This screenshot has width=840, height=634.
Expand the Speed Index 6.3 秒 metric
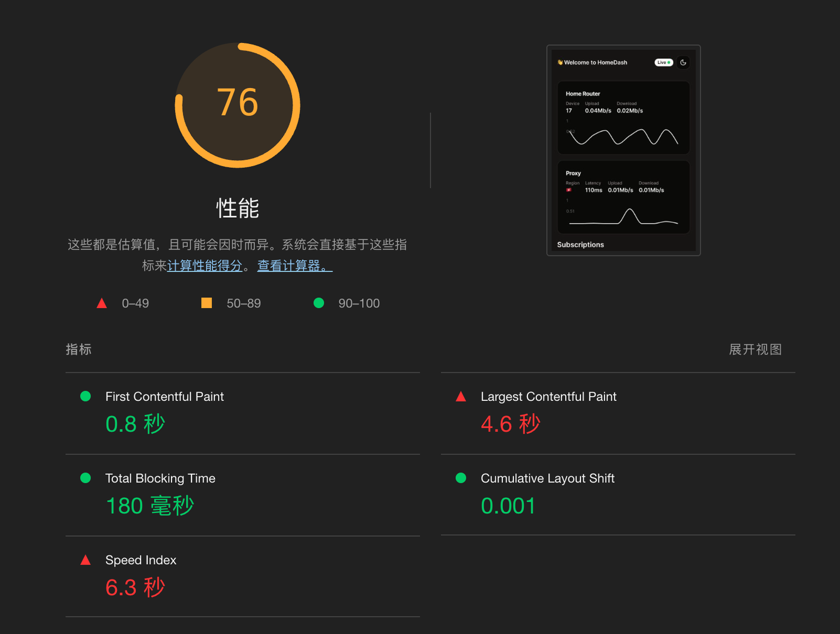click(135, 587)
